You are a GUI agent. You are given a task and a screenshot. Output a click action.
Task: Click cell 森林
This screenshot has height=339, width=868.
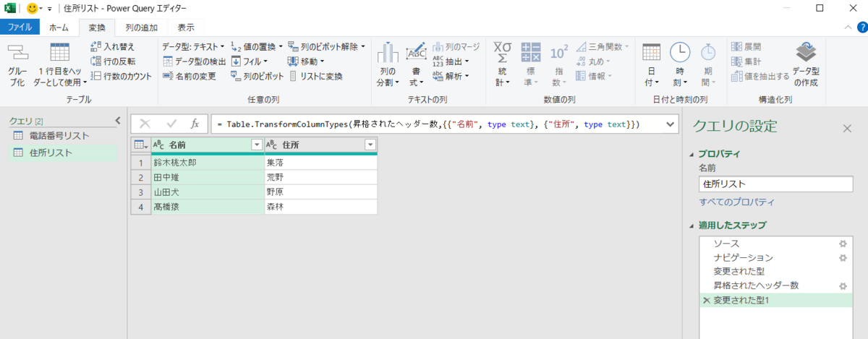(x=320, y=207)
